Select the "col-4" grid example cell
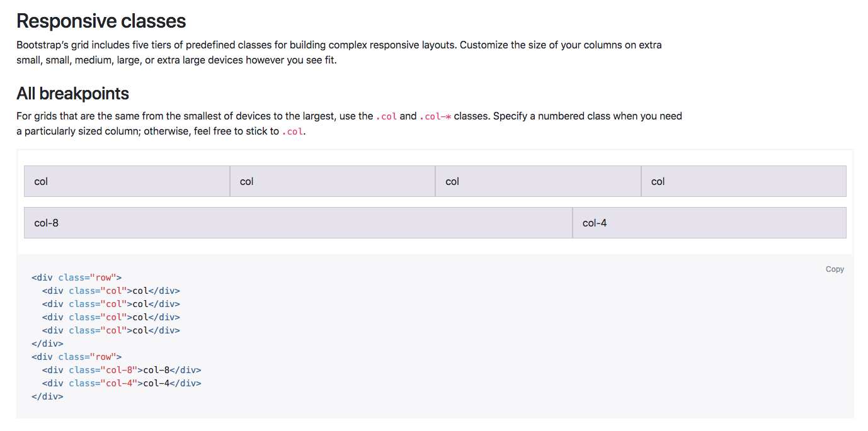 [709, 223]
